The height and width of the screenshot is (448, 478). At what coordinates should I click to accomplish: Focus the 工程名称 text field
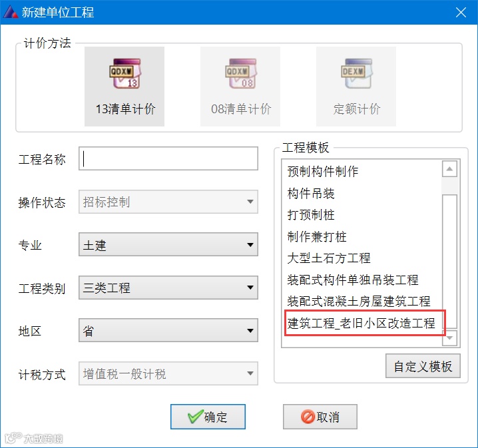168,158
